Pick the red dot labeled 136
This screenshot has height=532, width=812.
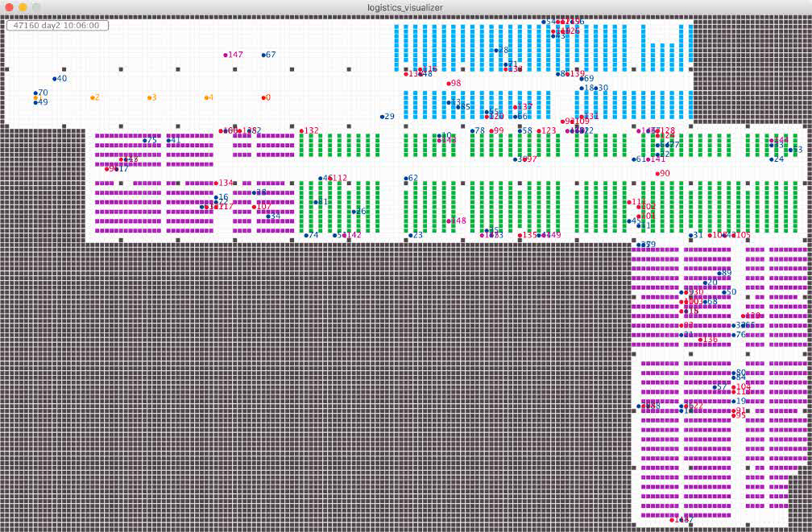click(700, 340)
